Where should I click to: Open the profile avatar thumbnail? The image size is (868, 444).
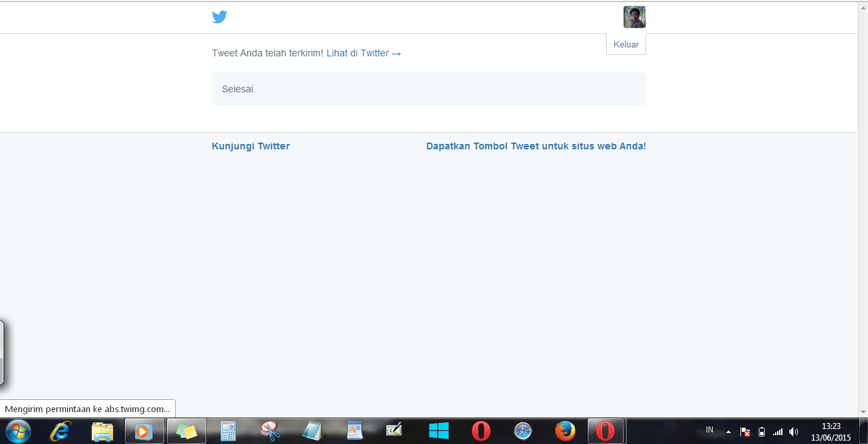click(x=635, y=17)
